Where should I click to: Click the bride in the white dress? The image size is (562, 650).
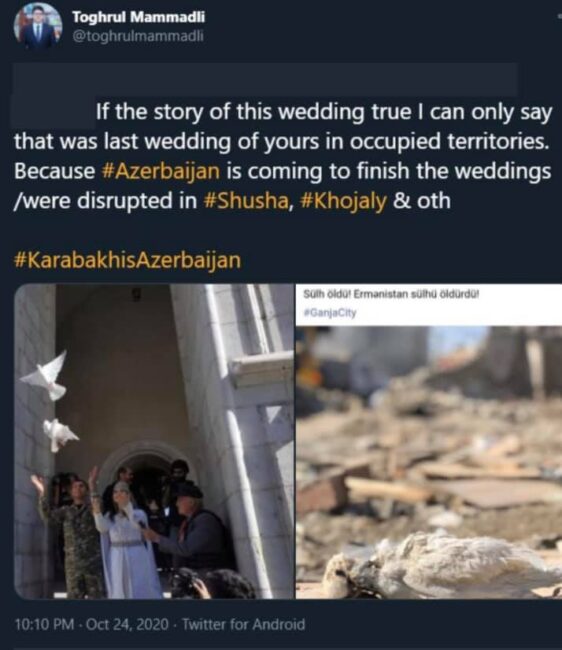[124, 541]
